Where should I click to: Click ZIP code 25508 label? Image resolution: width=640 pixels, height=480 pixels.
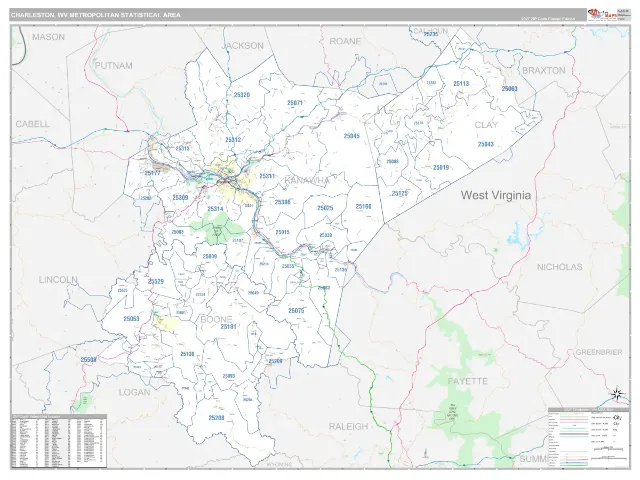pos(88,360)
